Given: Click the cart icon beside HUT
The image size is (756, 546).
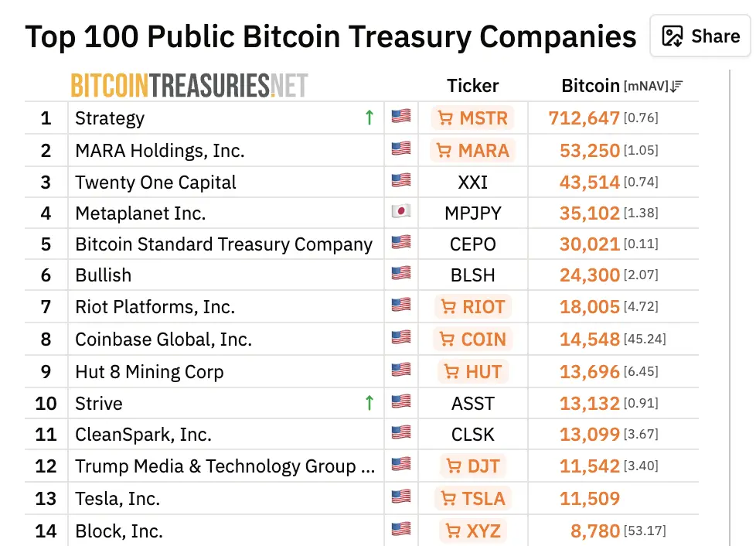Looking at the screenshot, I should [451, 371].
